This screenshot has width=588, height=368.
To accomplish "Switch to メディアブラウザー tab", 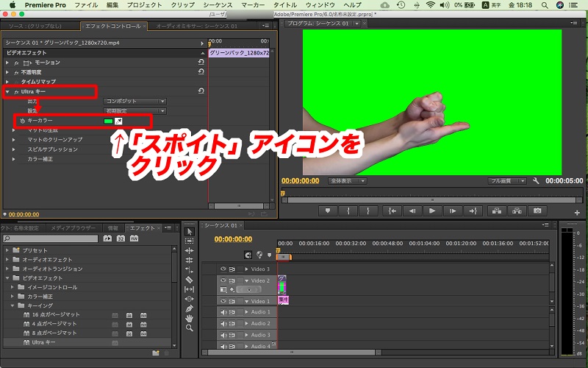I will 73,228.
